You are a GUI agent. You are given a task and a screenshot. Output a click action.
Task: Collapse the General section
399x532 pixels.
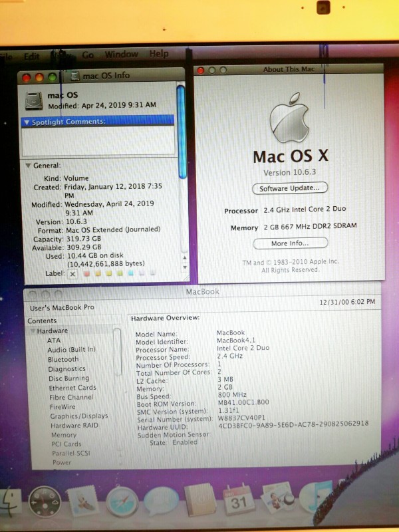[28, 166]
